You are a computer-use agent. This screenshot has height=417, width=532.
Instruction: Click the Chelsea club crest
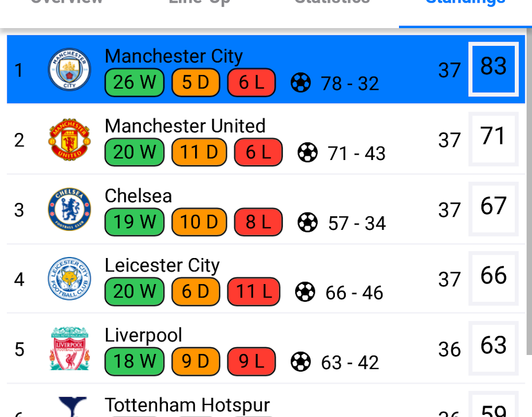click(69, 210)
